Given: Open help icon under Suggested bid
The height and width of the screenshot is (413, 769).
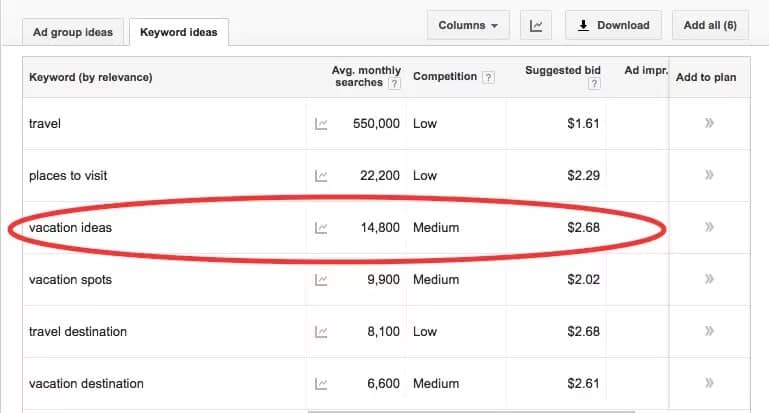Looking at the screenshot, I should (x=594, y=83).
